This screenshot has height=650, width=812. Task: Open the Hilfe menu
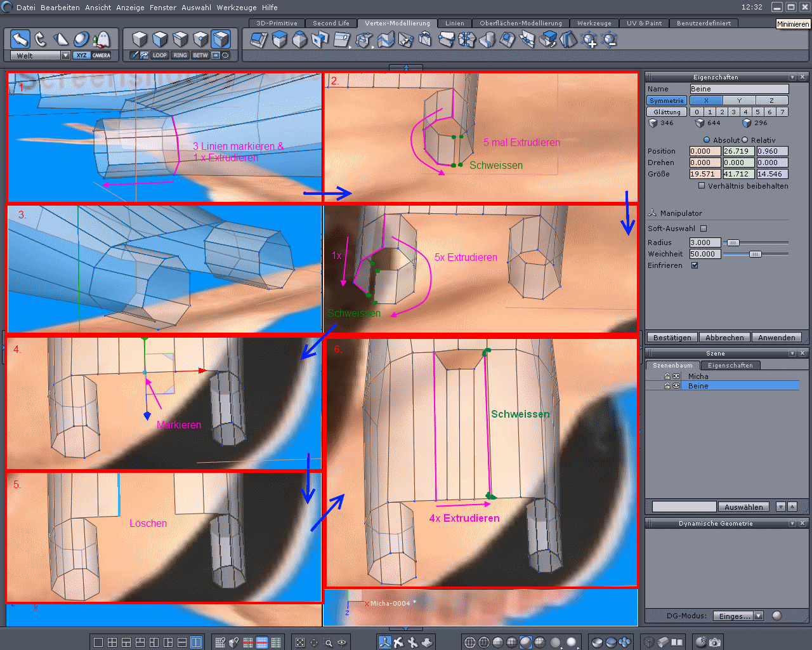270,8
